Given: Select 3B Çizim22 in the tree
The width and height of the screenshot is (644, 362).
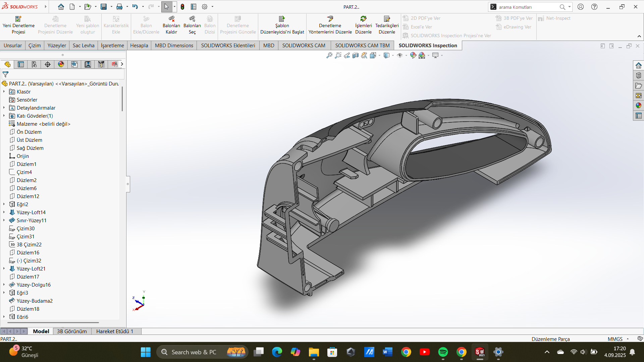Looking at the screenshot, I should pos(29,245).
